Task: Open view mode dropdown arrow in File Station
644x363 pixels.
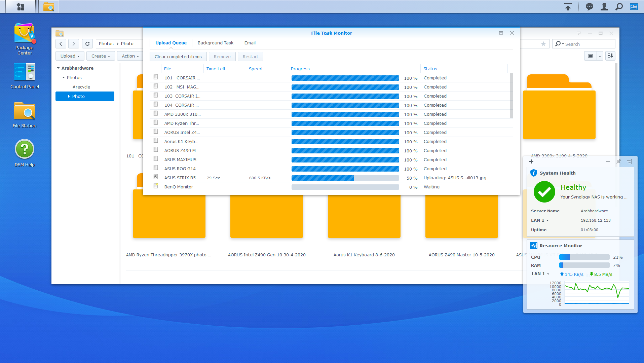Action: tap(600, 56)
